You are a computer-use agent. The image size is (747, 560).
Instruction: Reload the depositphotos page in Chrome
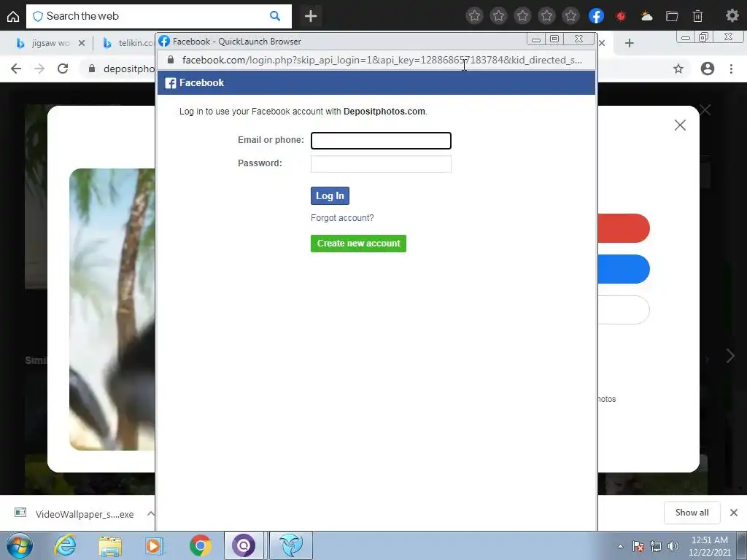[63, 69]
